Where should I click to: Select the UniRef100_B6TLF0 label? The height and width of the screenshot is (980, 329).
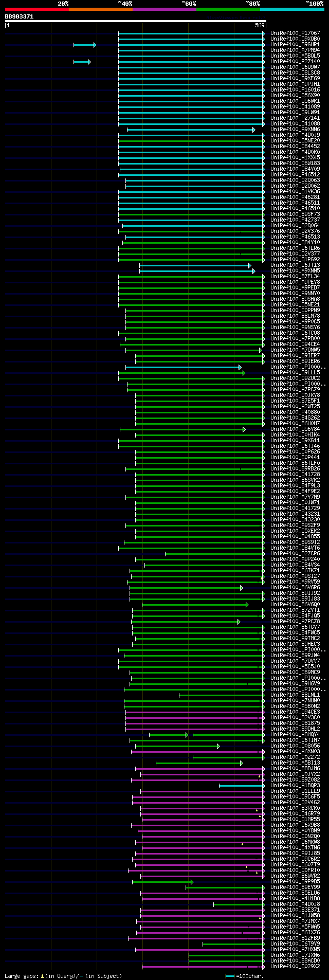[295, 463]
